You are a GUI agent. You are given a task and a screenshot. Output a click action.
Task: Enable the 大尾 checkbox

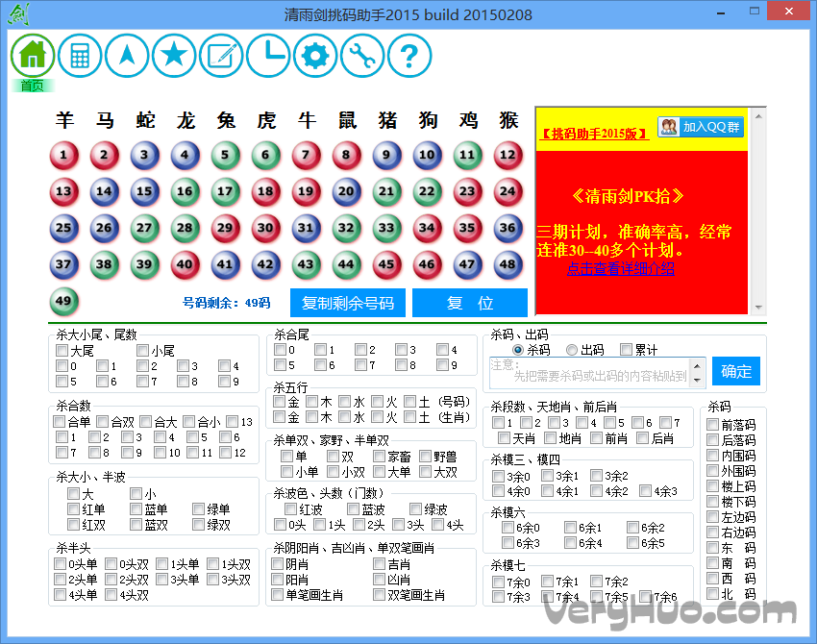coord(62,351)
